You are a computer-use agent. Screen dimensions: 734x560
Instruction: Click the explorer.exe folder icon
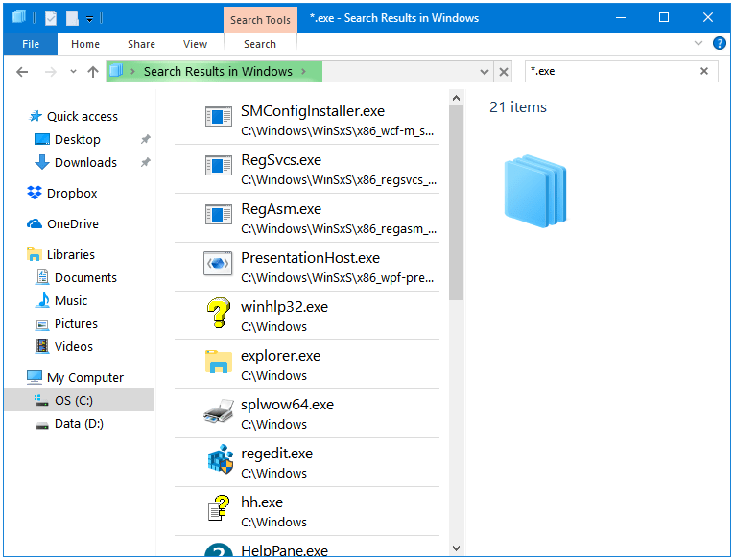point(219,362)
